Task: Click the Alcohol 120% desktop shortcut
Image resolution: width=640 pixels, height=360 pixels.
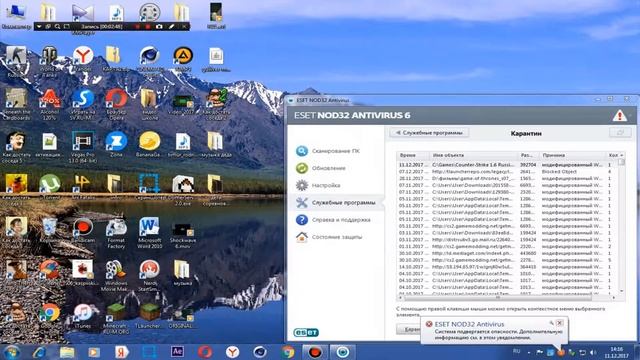Action: point(49,104)
